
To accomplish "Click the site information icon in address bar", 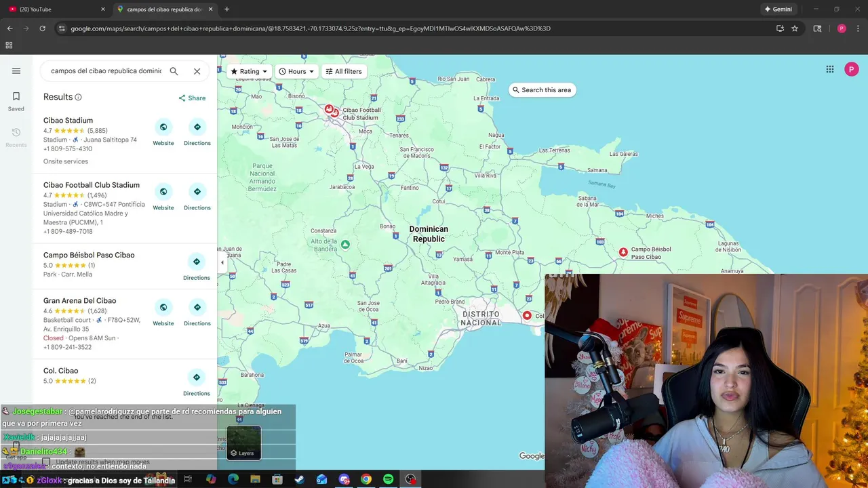I will [x=62, y=28].
